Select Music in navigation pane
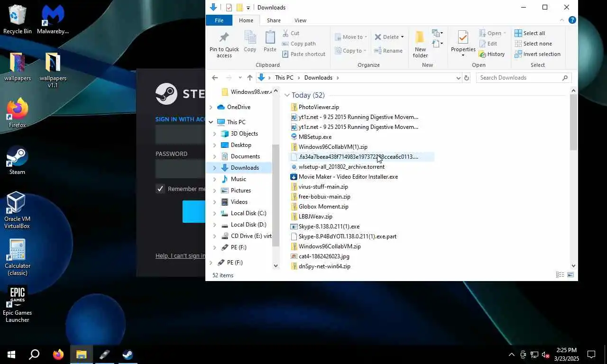Screen dimensions: 607x364 click(239, 179)
